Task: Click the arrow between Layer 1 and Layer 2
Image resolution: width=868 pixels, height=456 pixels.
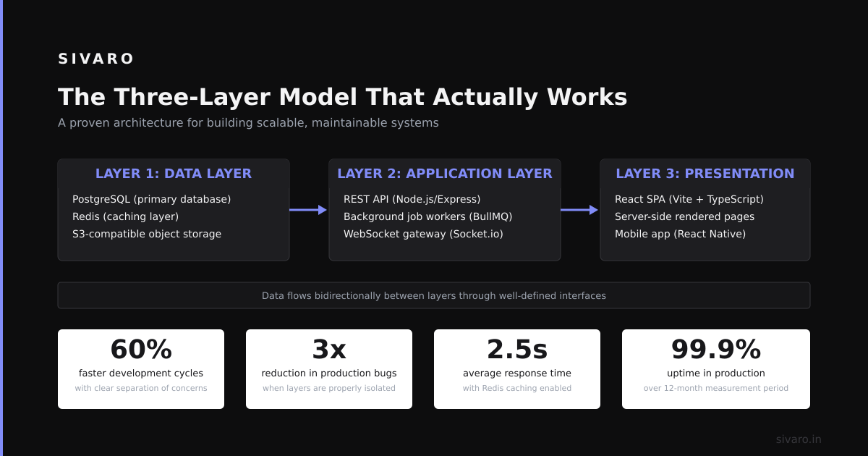Action: [x=308, y=210]
